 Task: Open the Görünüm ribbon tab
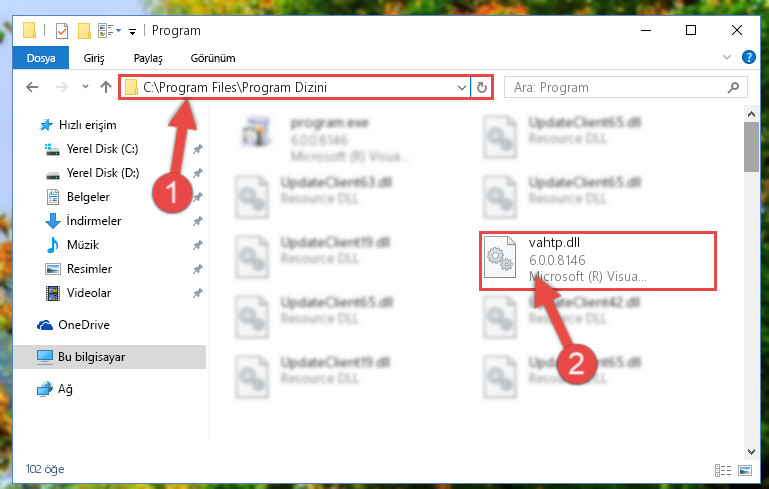[x=213, y=58]
